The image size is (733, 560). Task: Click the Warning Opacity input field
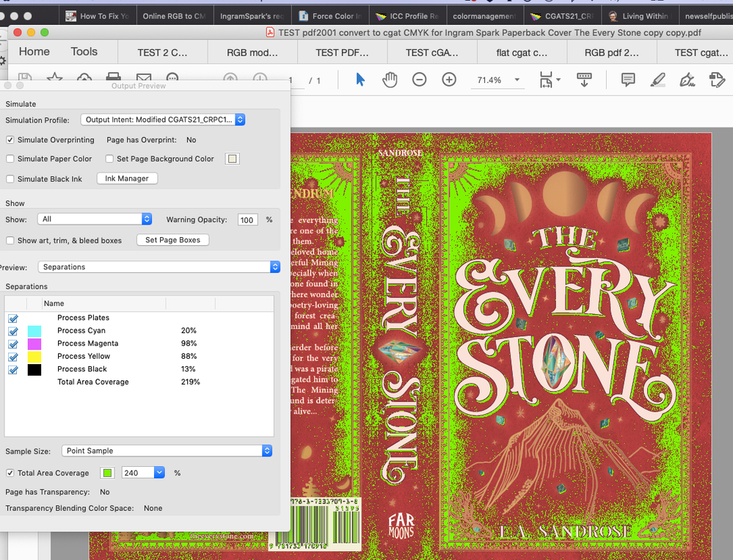248,219
